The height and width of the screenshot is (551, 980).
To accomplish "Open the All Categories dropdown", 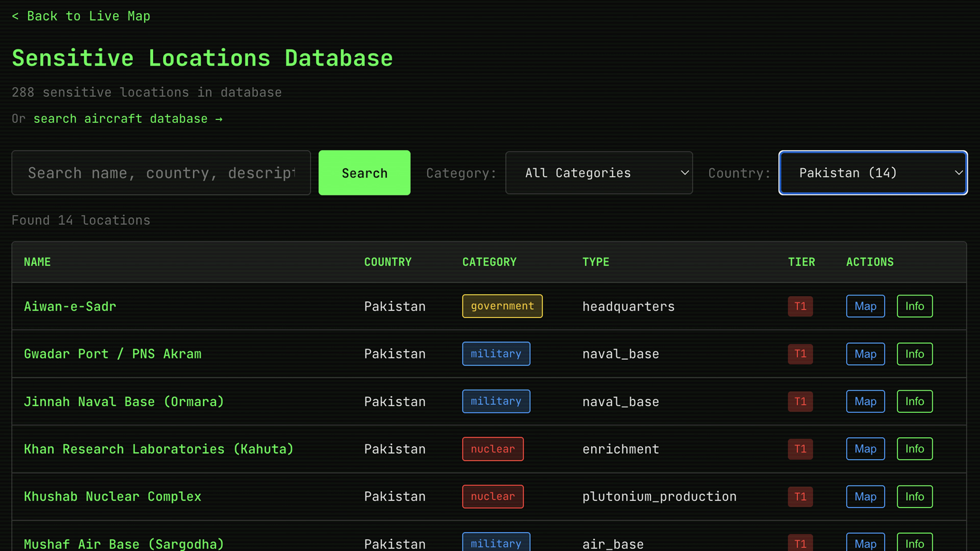I will (598, 172).
